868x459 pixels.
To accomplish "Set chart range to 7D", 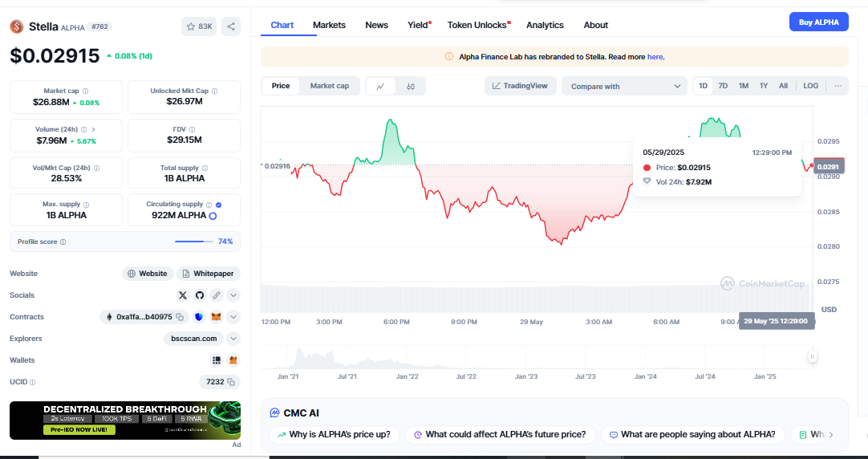I will tap(723, 86).
